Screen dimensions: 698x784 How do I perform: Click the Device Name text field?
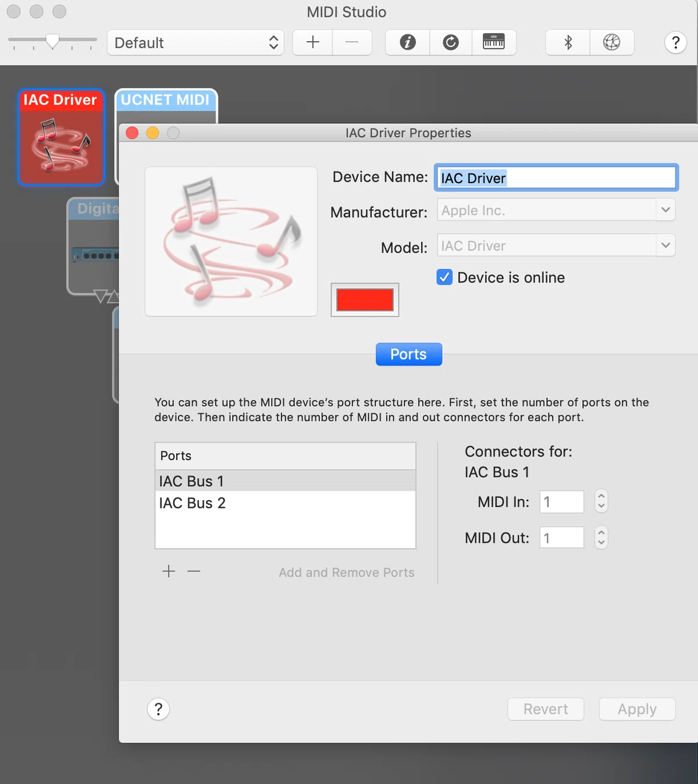point(556,177)
